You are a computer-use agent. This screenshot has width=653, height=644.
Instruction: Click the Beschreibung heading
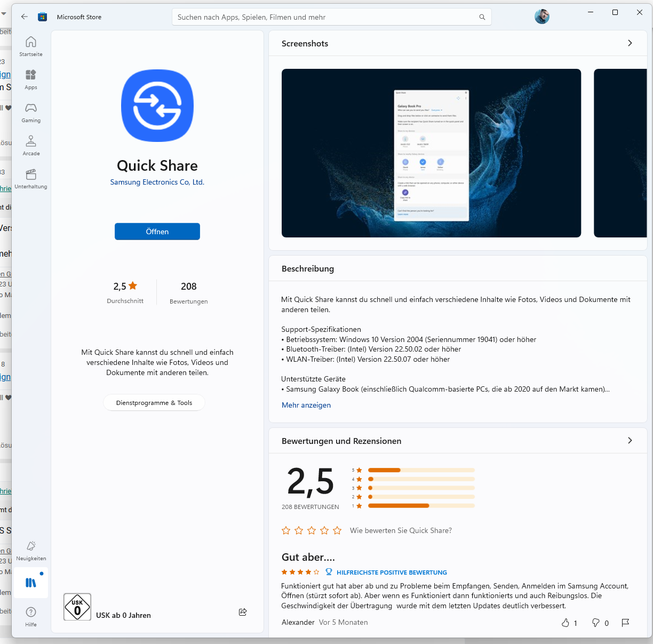[308, 269]
